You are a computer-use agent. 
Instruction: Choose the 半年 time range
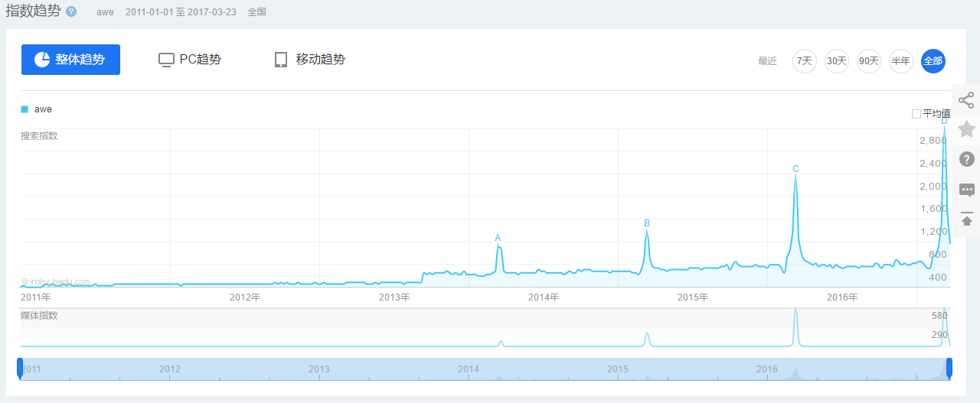pyautogui.click(x=901, y=61)
